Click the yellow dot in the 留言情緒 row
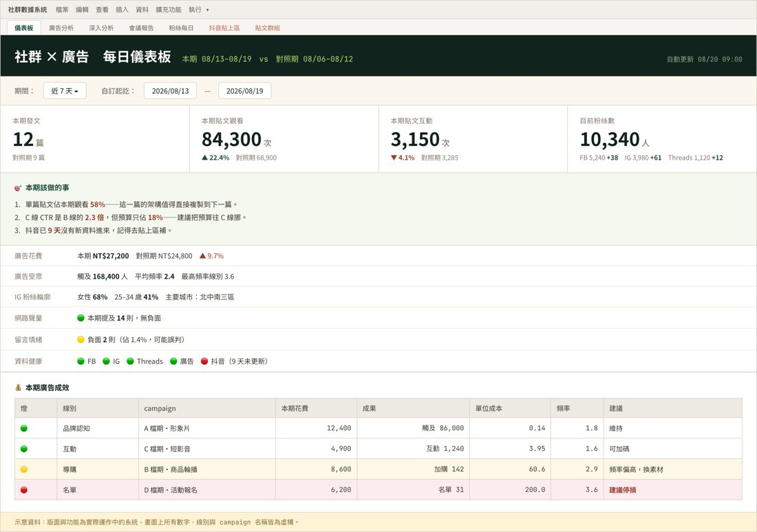The height and width of the screenshot is (532, 757). pyautogui.click(x=81, y=340)
